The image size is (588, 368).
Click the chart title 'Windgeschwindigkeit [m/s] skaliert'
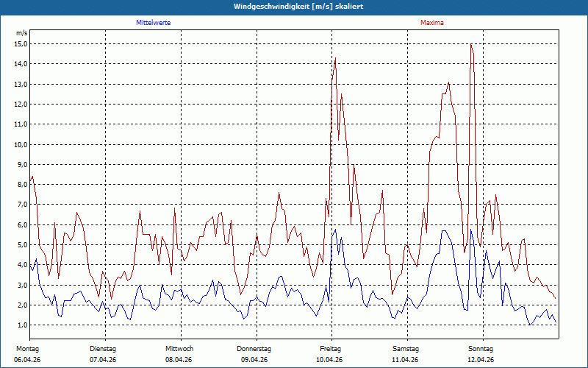298,7
